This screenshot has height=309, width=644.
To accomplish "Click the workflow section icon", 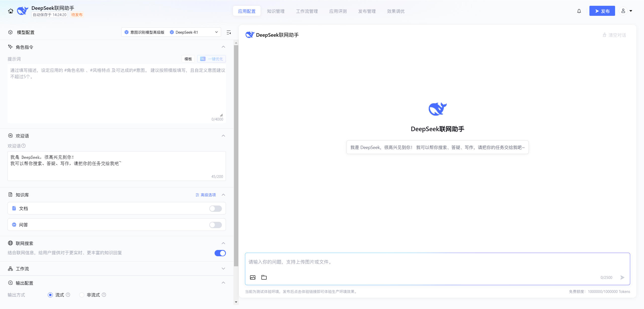I will (x=10, y=269).
